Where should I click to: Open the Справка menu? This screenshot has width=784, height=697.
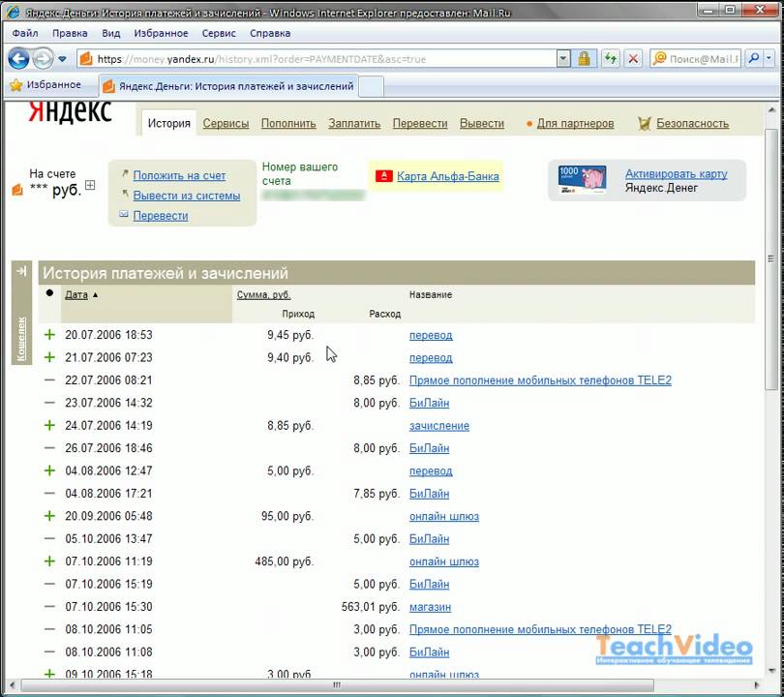pos(270,33)
